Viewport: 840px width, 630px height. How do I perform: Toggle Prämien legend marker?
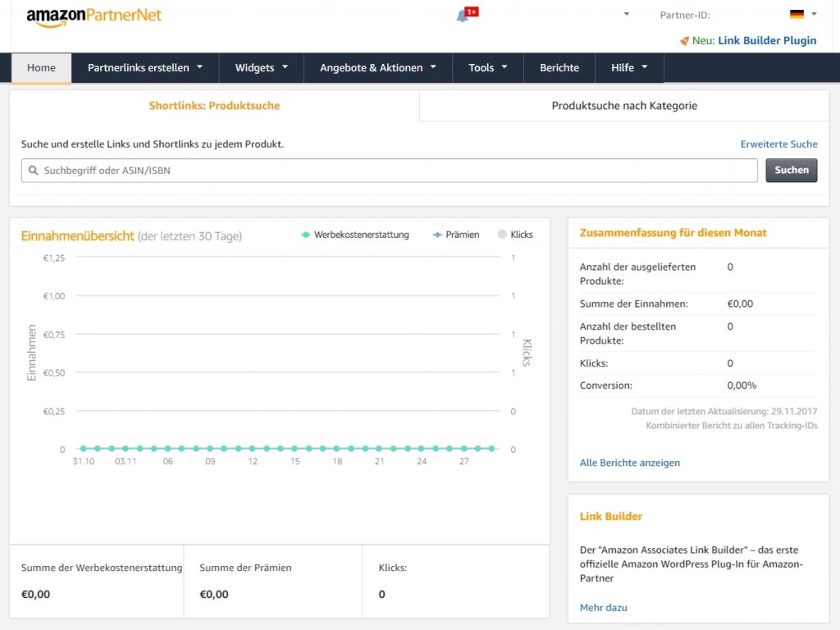pos(437,235)
